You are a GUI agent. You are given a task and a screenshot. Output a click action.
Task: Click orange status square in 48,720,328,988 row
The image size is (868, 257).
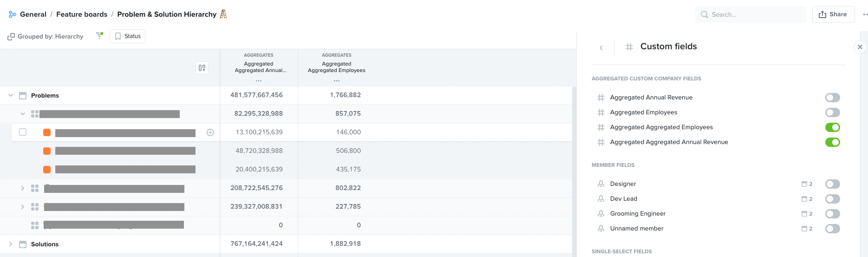pyautogui.click(x=47, y=151)
